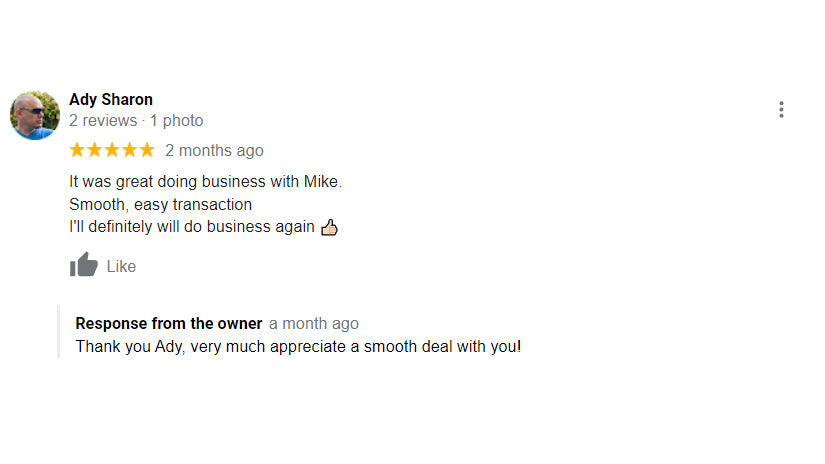Click the "2 months ago" review timestamp
825x464 pixels.
point(214,151)
